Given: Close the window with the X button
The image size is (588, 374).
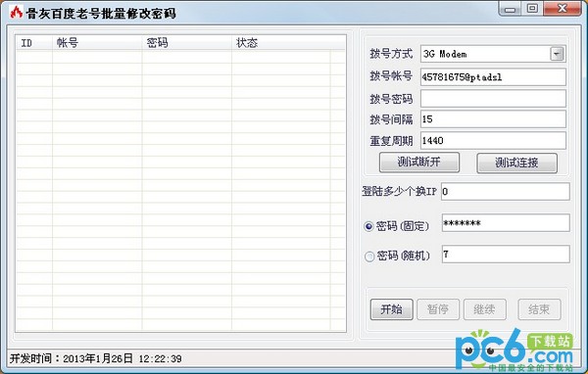Looking at the screenshot, I should pyautogui.click(x=563, y=9).
